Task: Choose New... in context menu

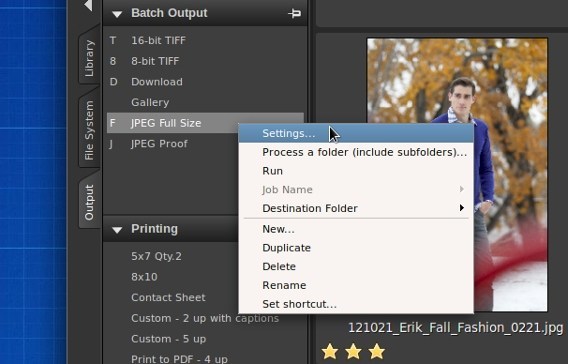Action: (x=356, y=229)
